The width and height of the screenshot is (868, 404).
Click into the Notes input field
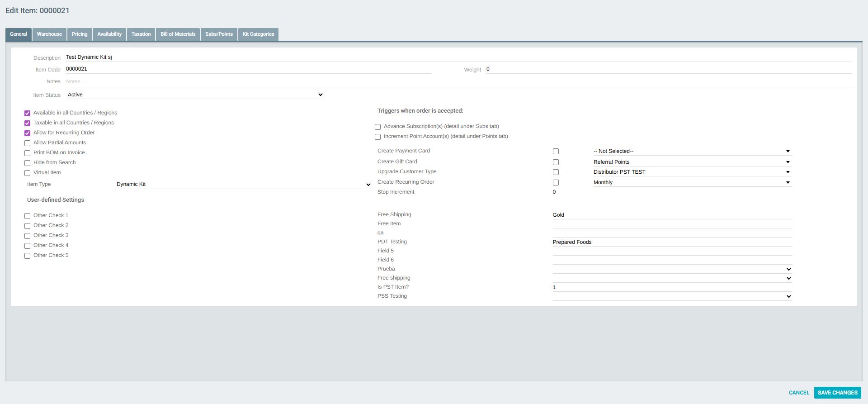(x=458, y=82)
